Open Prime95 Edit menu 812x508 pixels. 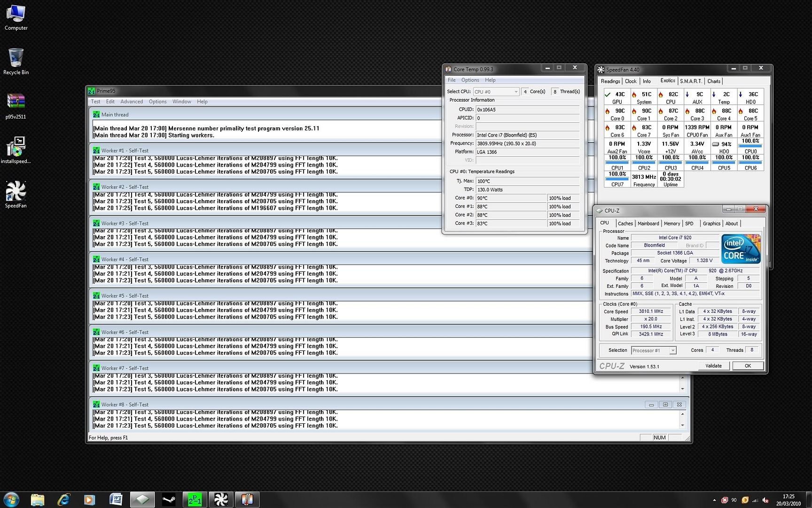110,102
